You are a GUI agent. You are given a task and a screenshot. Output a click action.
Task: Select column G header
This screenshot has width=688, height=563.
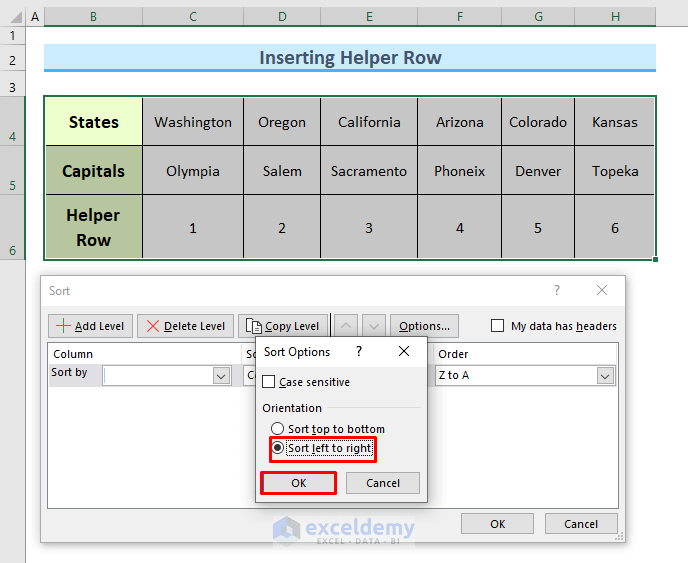(538, 17)
